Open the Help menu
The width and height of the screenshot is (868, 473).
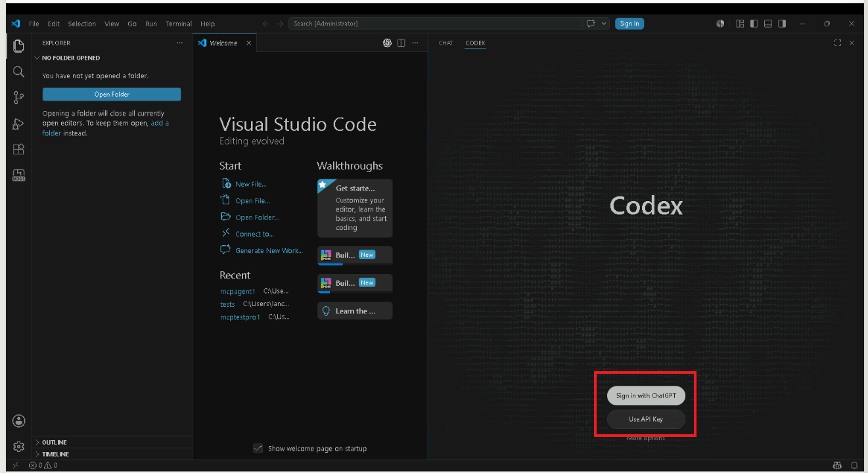(208, 24)
